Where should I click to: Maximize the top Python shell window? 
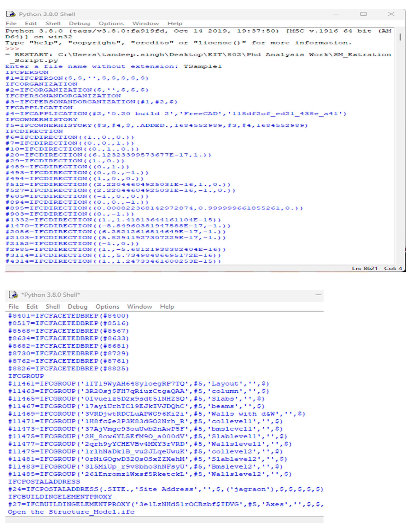pos(363,14)
